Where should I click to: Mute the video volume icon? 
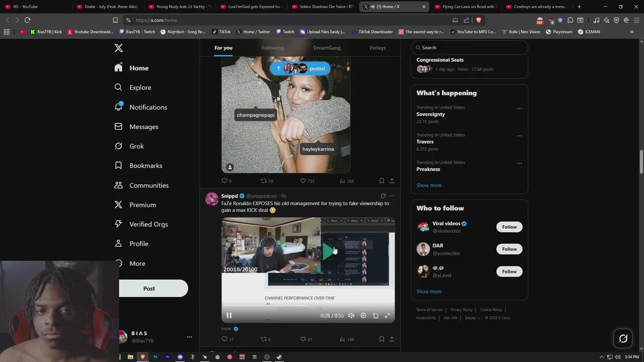[351, 315]
